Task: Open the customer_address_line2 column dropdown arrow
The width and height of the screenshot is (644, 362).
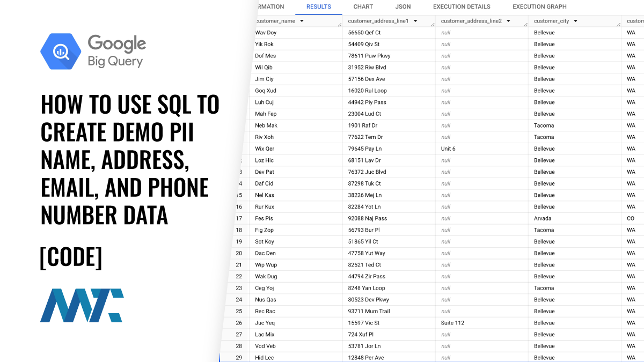Action: (x=508, y=21)
